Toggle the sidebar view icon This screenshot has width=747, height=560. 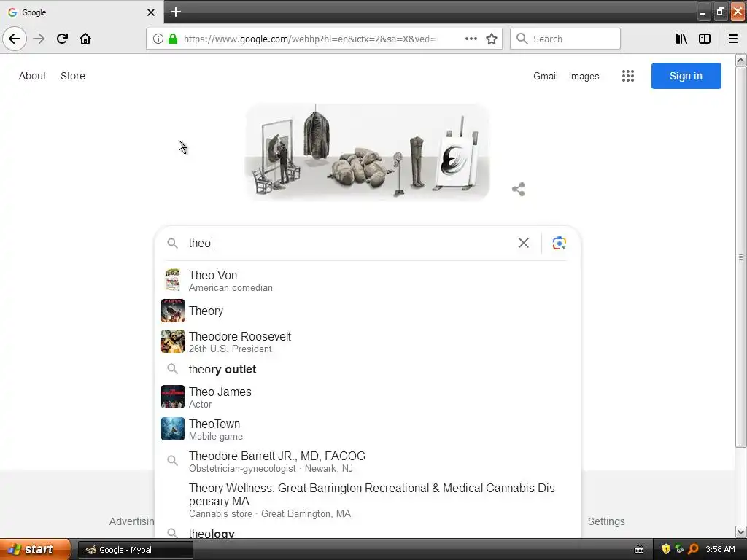click(x=705, y=39)
